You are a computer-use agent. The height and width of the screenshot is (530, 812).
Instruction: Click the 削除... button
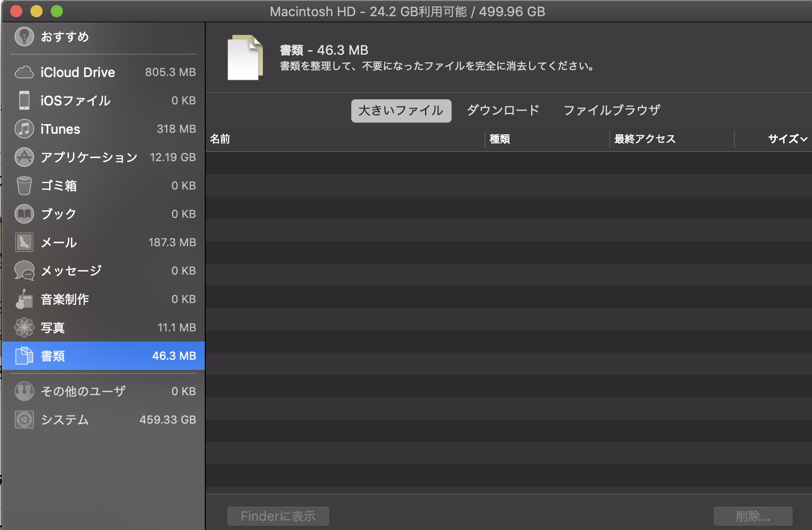click(x=753, y=516)
